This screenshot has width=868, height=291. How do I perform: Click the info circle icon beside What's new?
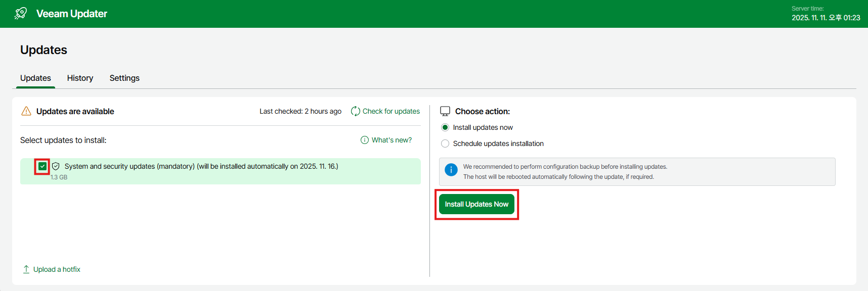(x=365, y=140)
